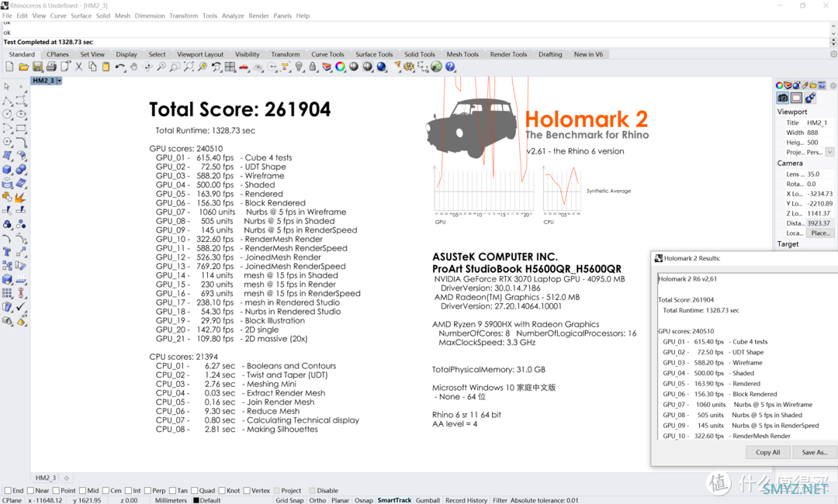Open the File menu

coord(7,16)
